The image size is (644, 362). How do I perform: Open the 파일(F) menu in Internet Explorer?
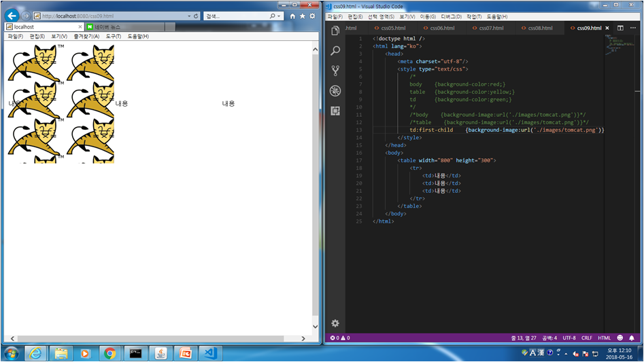(15, 37)
